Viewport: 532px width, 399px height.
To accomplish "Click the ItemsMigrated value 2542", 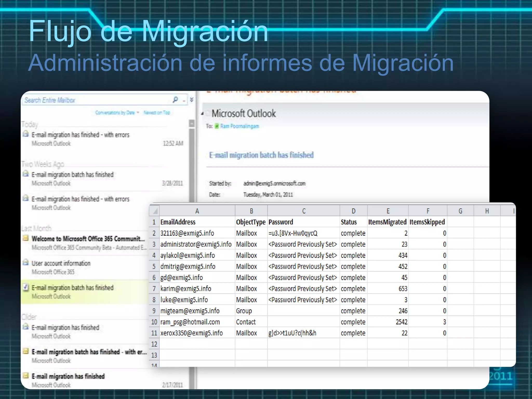I will pyautogui.click(x=388, y=322).
